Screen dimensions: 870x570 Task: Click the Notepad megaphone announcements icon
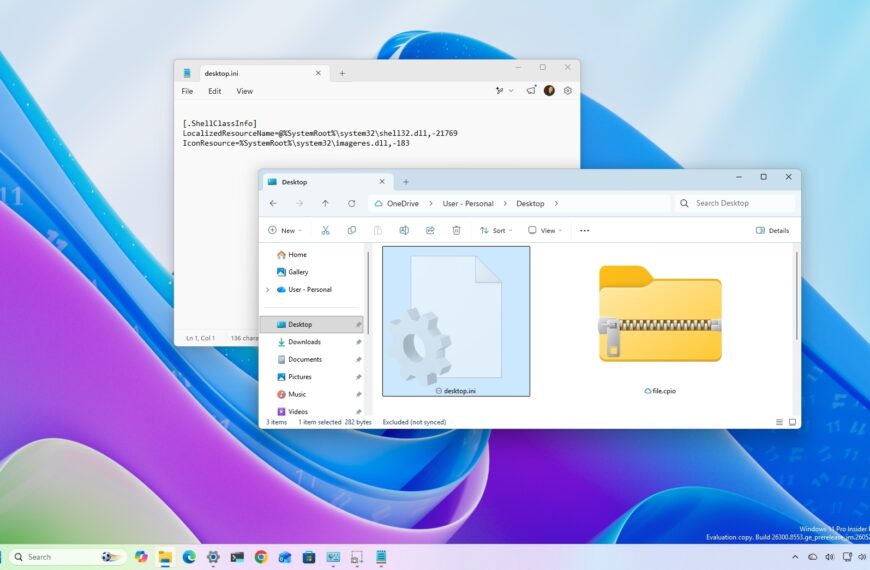pos(531,90)
